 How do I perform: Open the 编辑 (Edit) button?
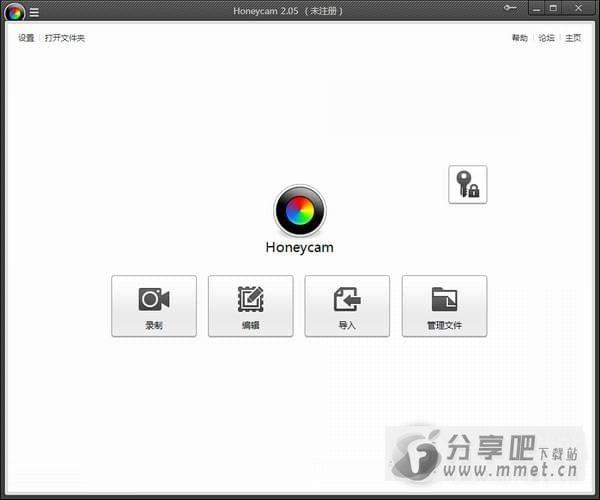coord(251,306)
